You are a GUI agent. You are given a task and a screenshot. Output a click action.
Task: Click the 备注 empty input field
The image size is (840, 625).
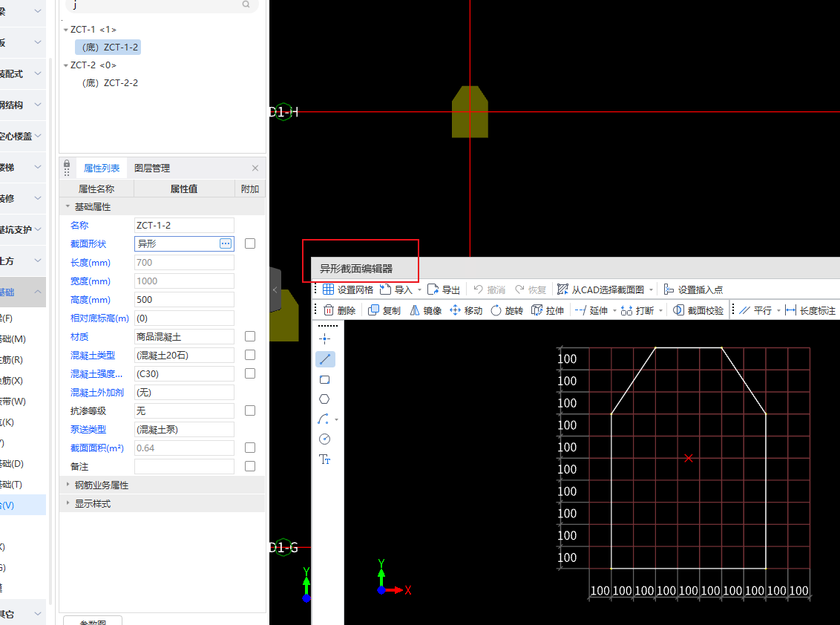[x=184, y=466]
